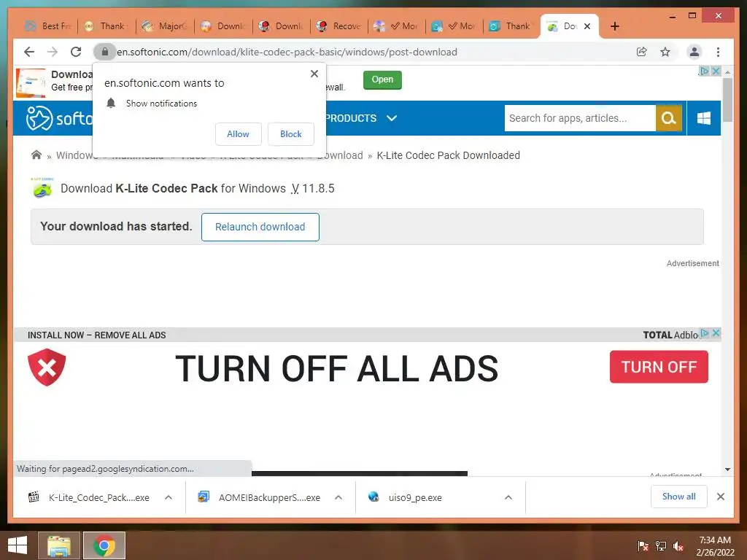Expand options for AOMEIBackupperS download
Screen dimensions: 747x560
338,497
